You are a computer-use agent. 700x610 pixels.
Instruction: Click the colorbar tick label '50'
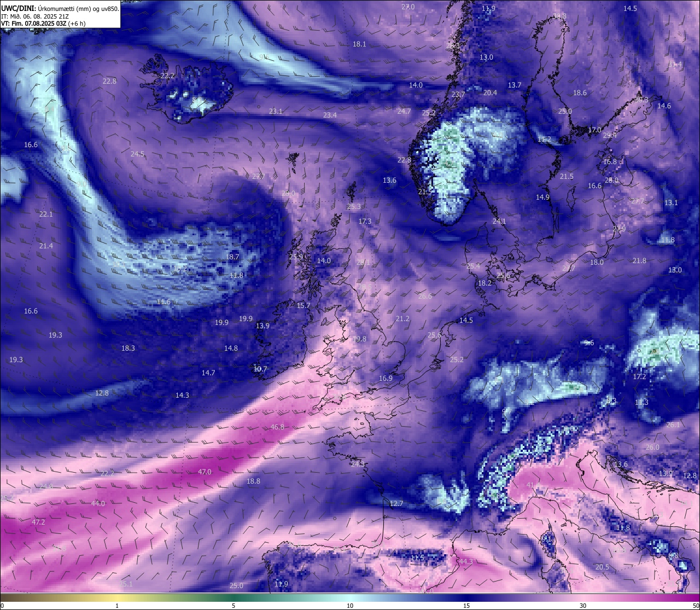[695, 606]
